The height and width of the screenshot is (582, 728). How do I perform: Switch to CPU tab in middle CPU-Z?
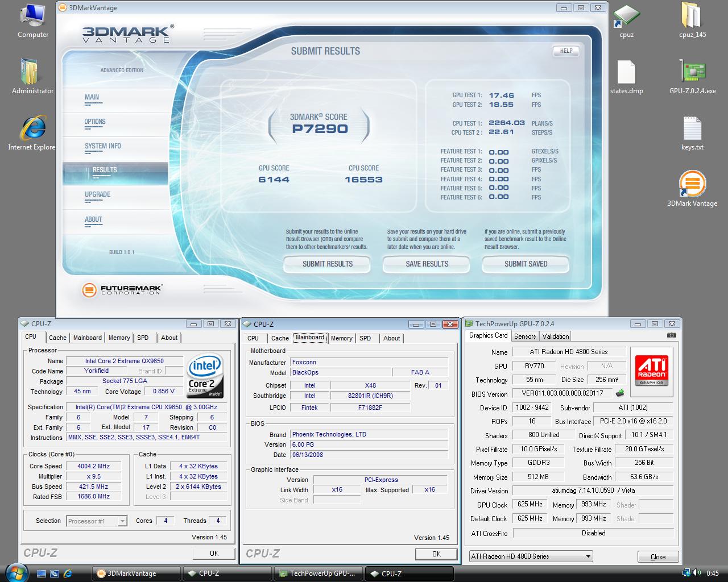click(253, 338)
